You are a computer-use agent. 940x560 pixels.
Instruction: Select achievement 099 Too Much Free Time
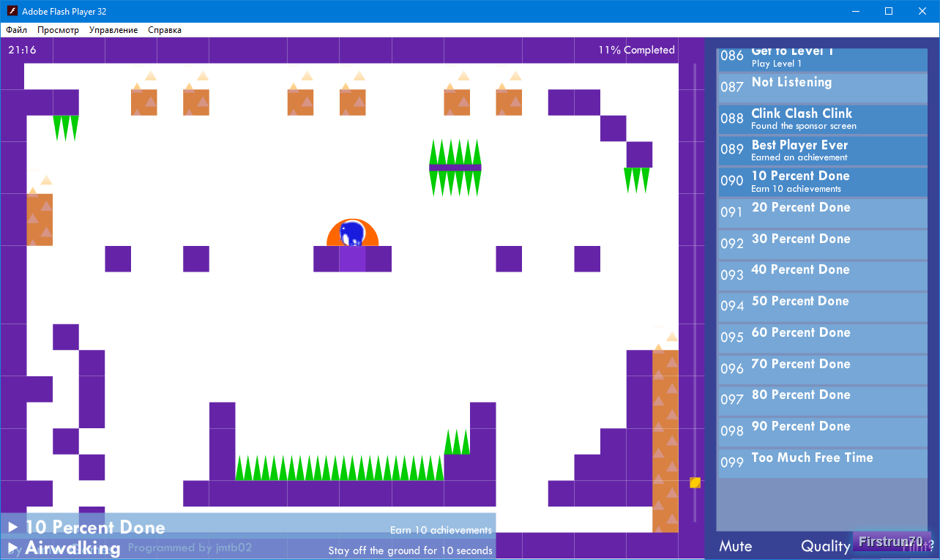822,463
